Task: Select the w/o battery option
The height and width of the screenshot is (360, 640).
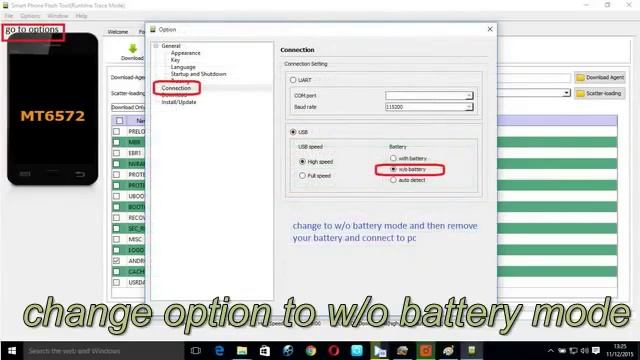Action: pos(393,169)
